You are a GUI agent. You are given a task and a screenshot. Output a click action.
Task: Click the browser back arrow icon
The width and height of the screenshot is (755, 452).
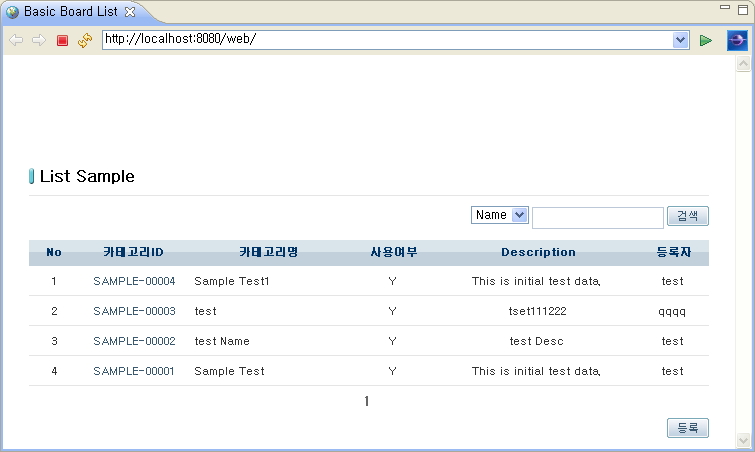(16, 40)
